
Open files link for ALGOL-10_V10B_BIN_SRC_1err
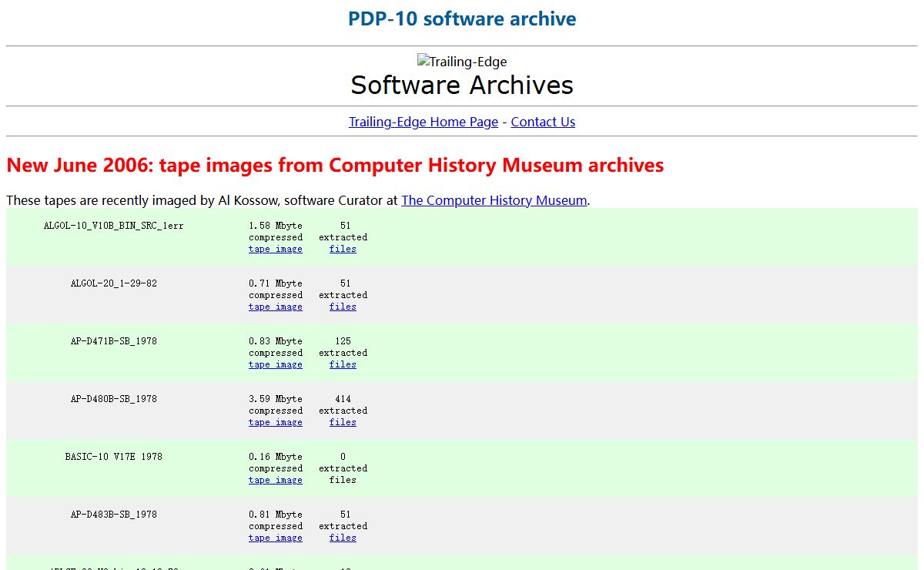coord(343,249)
